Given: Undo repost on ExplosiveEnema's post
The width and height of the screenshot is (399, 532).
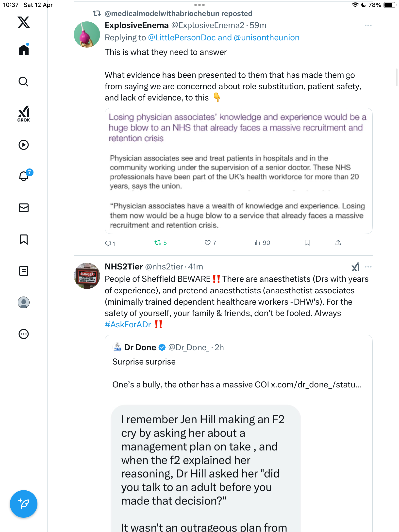Looking at the screenshot, I should pyautogui.click(x=161, y=243).
